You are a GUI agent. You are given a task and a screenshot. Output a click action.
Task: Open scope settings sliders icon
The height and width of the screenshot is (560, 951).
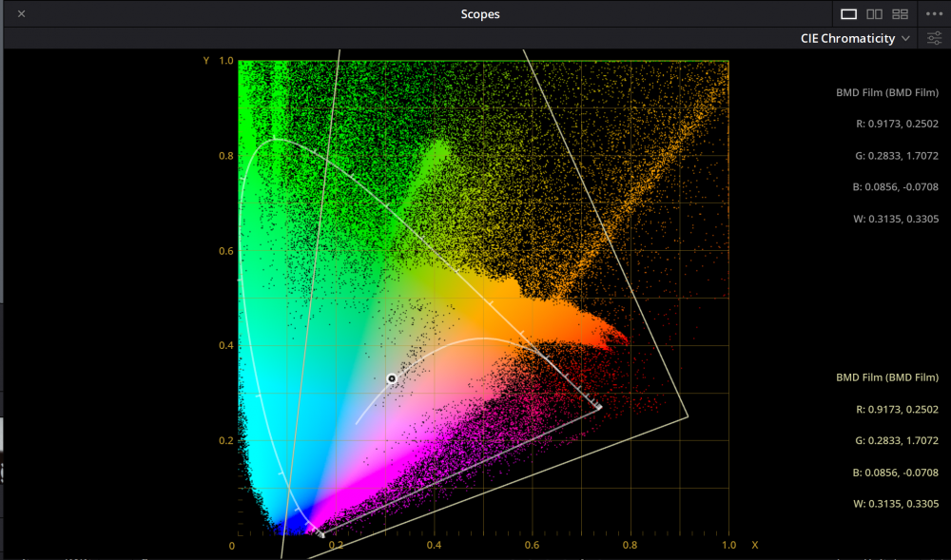(x=934, y=39)
